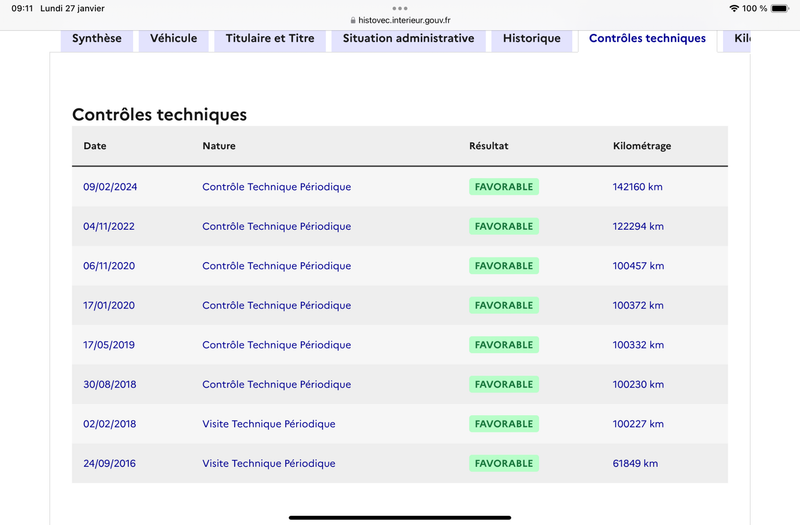The height and width of the screenshot is (525, 800).
Task: Click the 100332 km mileage value
Action: (638, 345)
